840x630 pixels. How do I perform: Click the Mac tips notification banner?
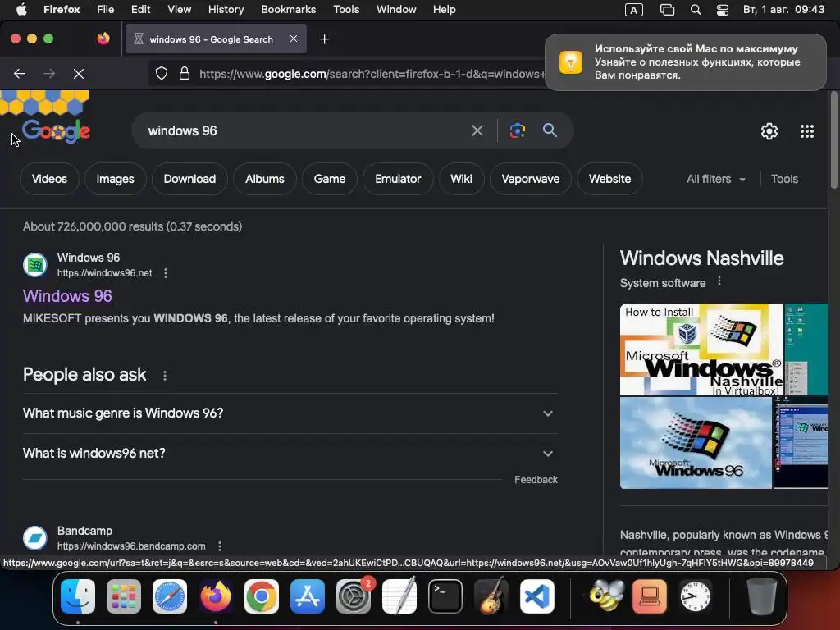[685, 62]
